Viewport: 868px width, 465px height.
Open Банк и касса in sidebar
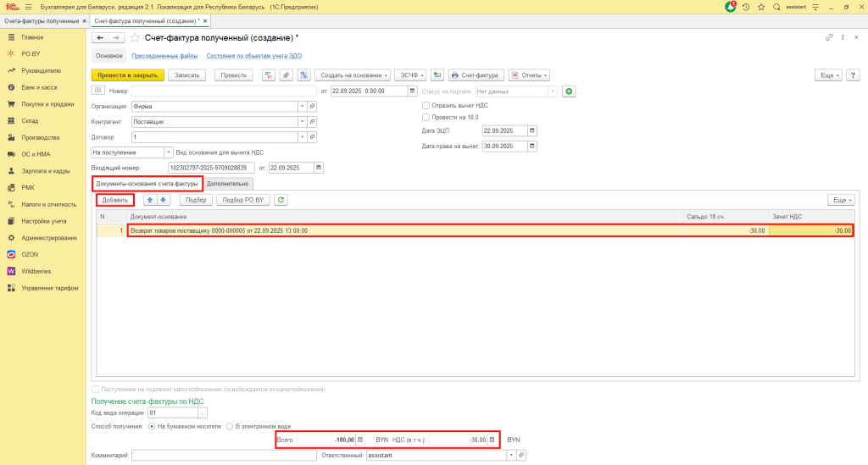click(x=40, y=87)
